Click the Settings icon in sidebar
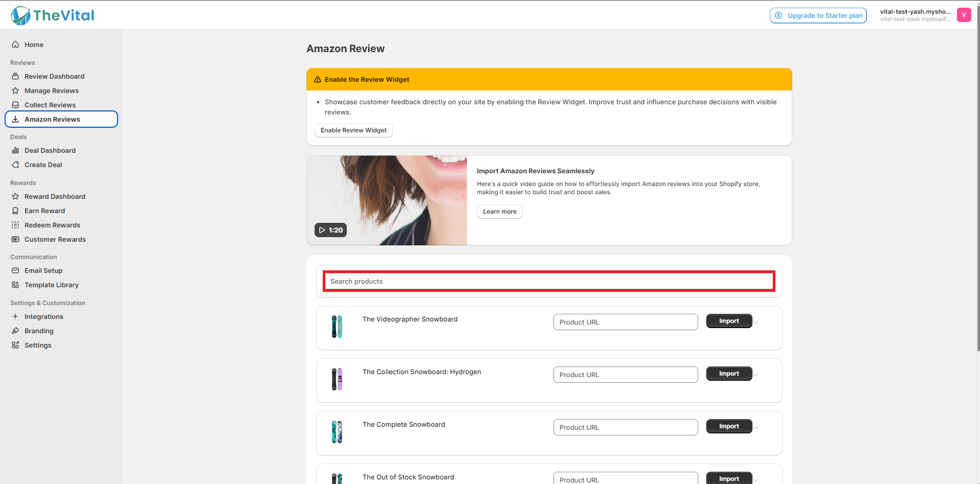The height and width of the screenshot is (484, 980). 15,345
